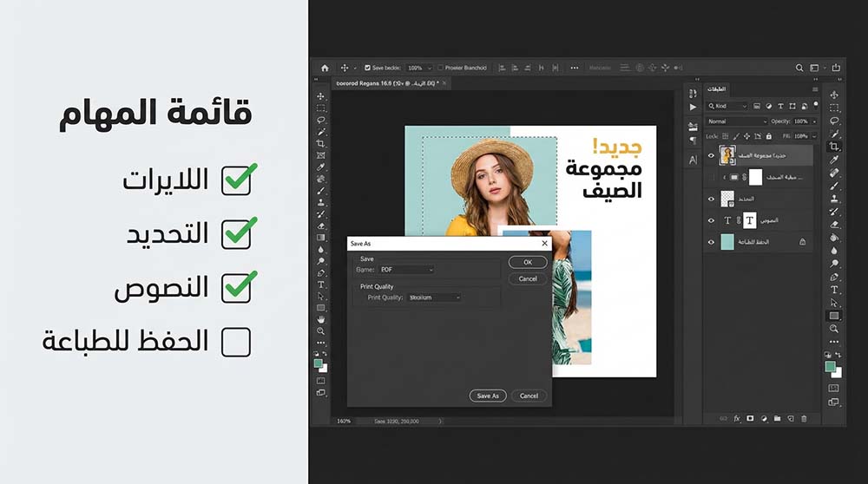Close the Save As dialog with X
Screen dimensions: 868x484
[545, 244]
